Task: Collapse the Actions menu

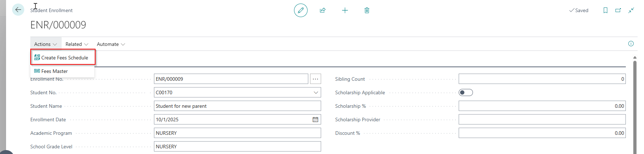Action: tap(45, 44)
